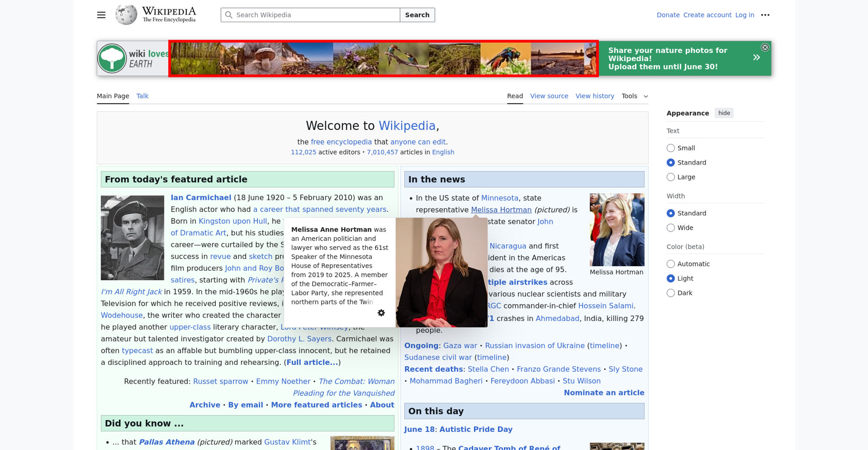Image resolution: width=868 pixels, height=450 pixels.
Task: Open the Stella Chen link
Action: pos(488,369)
